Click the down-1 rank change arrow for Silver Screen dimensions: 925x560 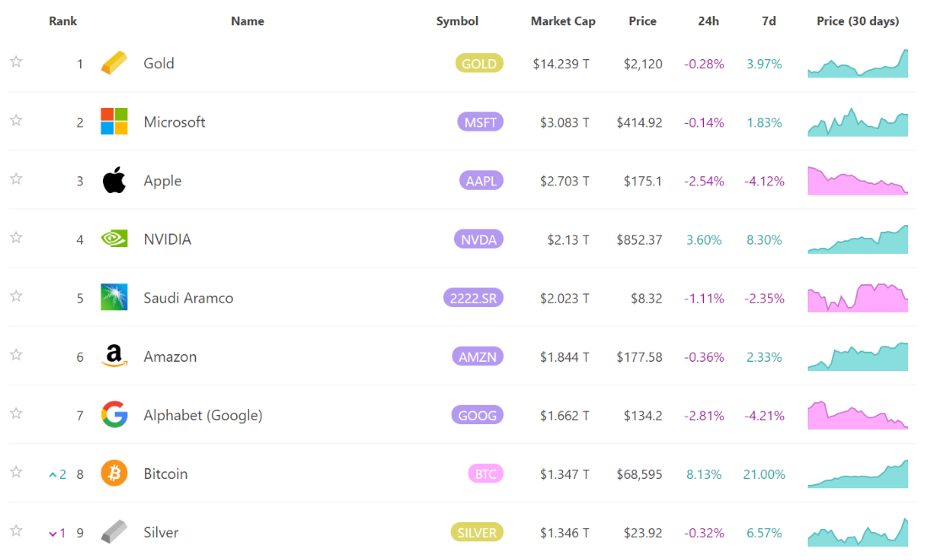(57, 533)
